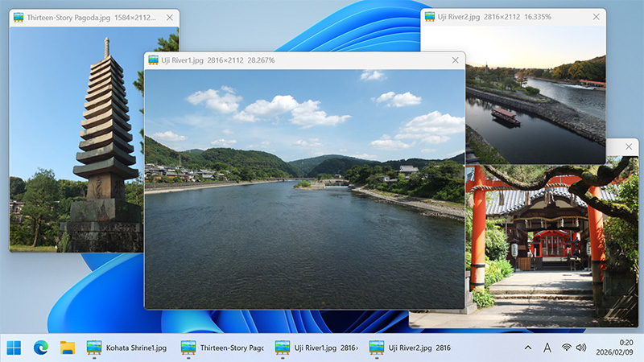Viewport: 644px width, 362px height.
Task: Close the Uji River2.jpg window
Action: [x=596, y=17]
